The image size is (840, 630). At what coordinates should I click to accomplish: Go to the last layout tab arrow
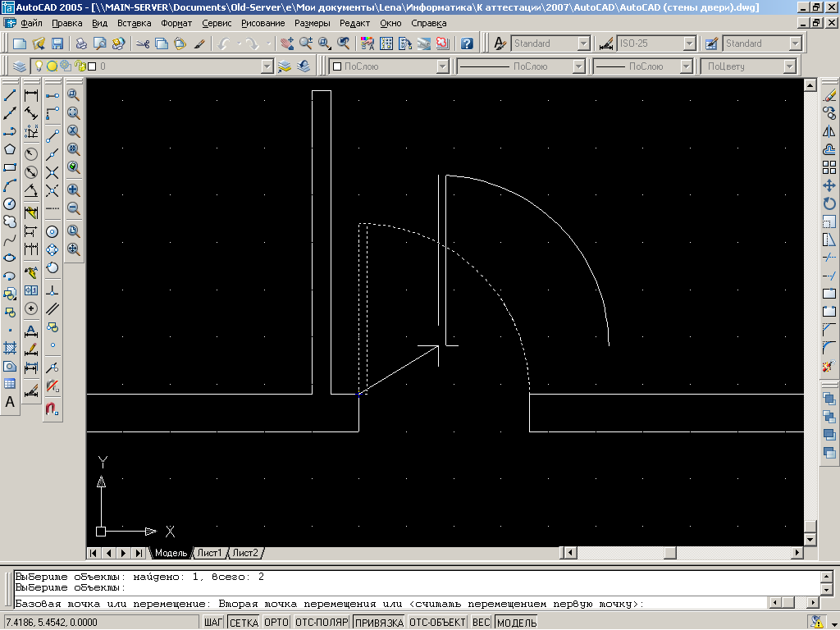pos(139,553)
